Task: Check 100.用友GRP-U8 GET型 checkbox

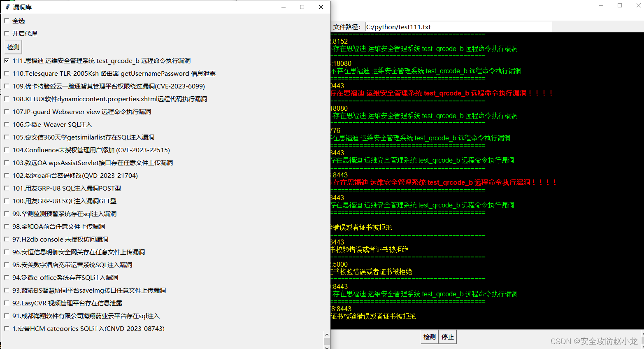Action: (x=7, y=201)
